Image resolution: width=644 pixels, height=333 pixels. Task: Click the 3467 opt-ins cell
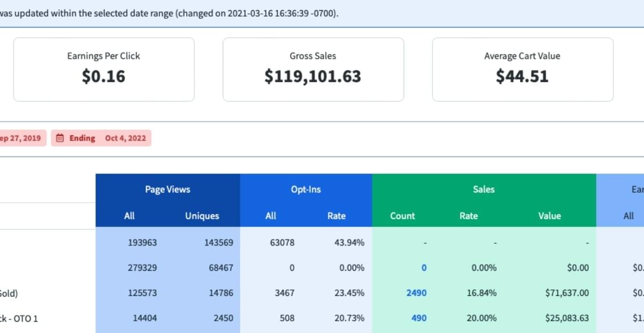click(x=284, y=293)
